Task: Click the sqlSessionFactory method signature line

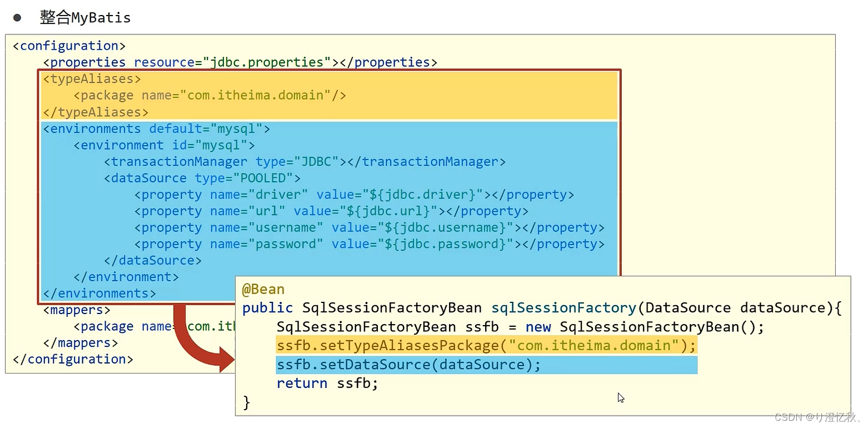Action: (x=542, y=308)
